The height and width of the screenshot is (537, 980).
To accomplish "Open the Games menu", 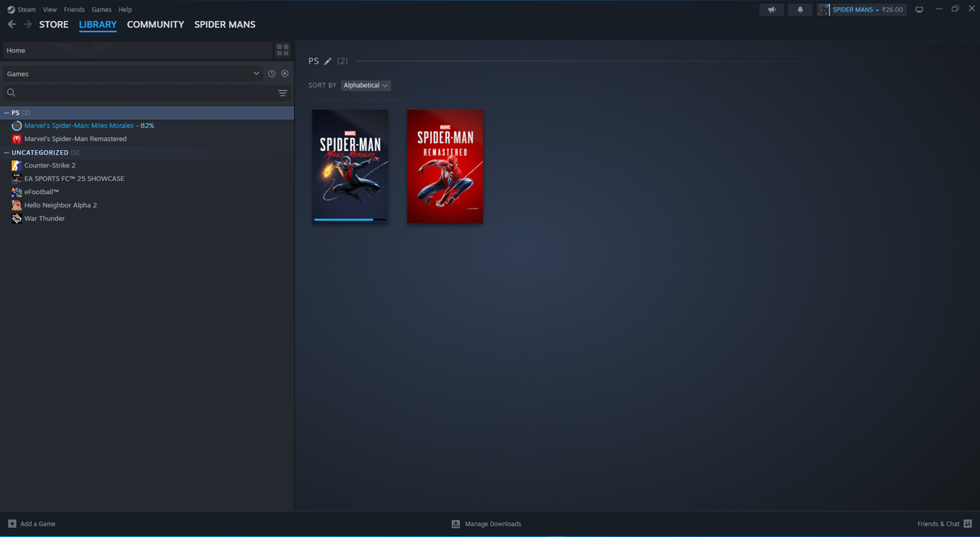I will coord(102,10).
